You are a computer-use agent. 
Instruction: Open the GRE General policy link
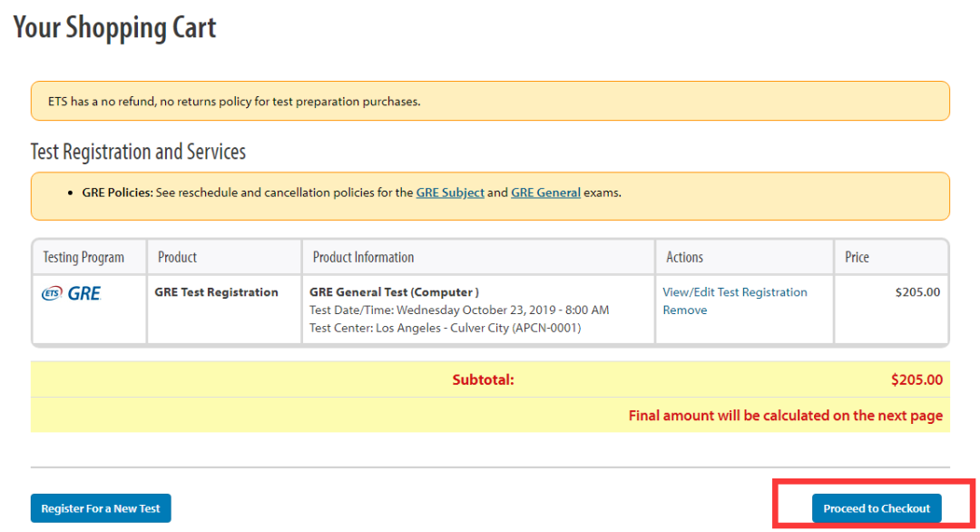point(545,192)
